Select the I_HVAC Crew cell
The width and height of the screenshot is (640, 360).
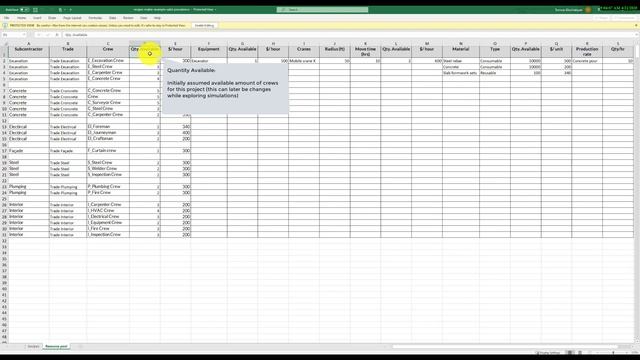(108, 211)
